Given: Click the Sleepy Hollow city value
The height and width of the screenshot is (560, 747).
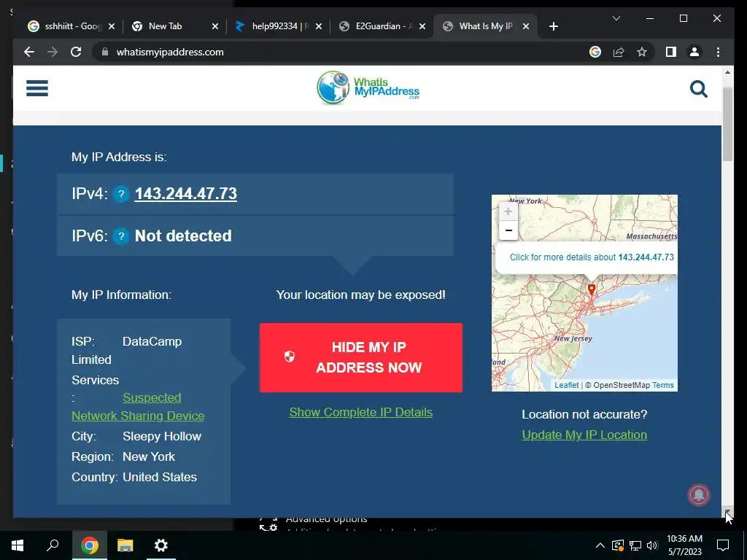Looking at the screenshot, I should point(162,436).
